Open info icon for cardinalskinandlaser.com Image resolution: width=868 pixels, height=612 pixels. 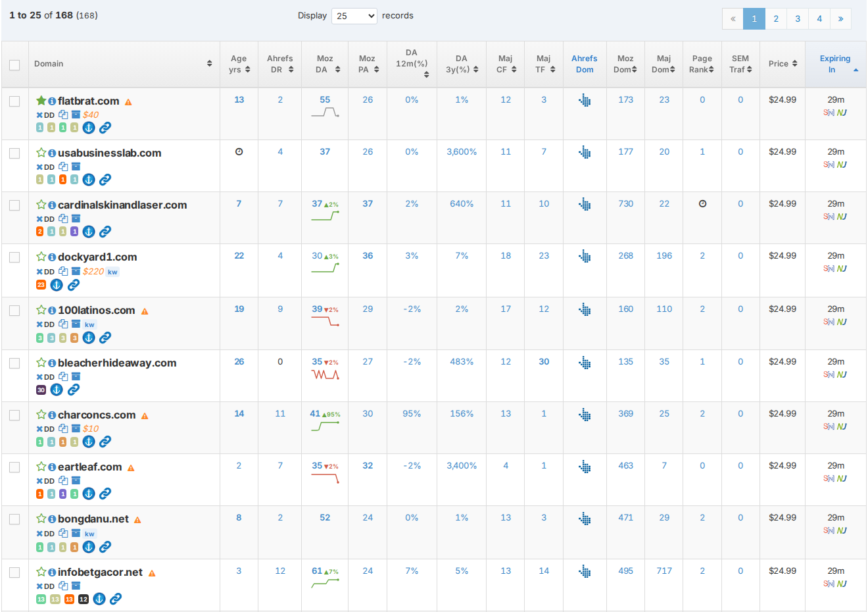pyautogui.click(x=52, y=205)
